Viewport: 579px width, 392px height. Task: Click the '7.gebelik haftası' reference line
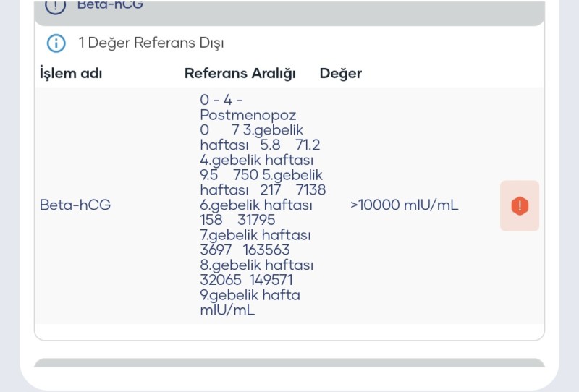click(255, 236)
